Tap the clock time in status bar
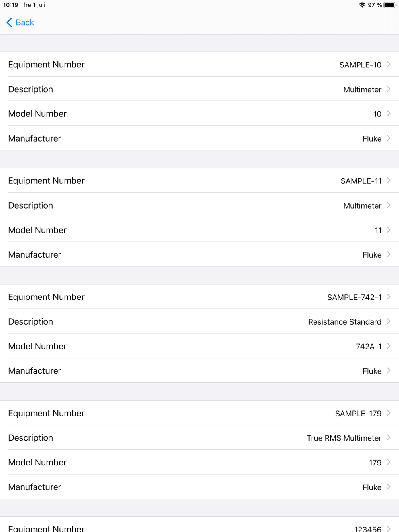Screen dimensions: 399x532 (11, 5)
